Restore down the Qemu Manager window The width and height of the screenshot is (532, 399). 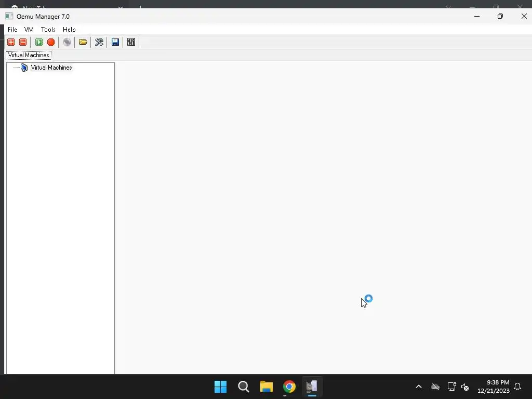tap(500, 16)
